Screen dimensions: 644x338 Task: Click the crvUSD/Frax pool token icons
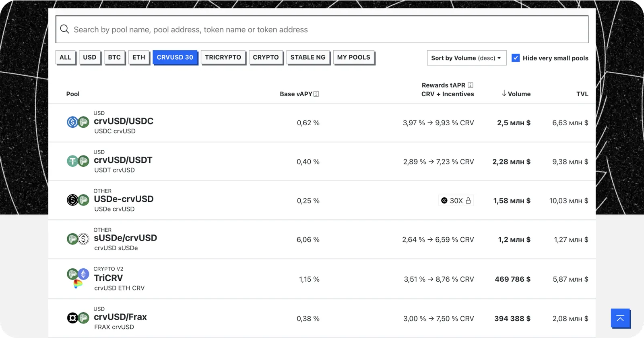point(78,318)
